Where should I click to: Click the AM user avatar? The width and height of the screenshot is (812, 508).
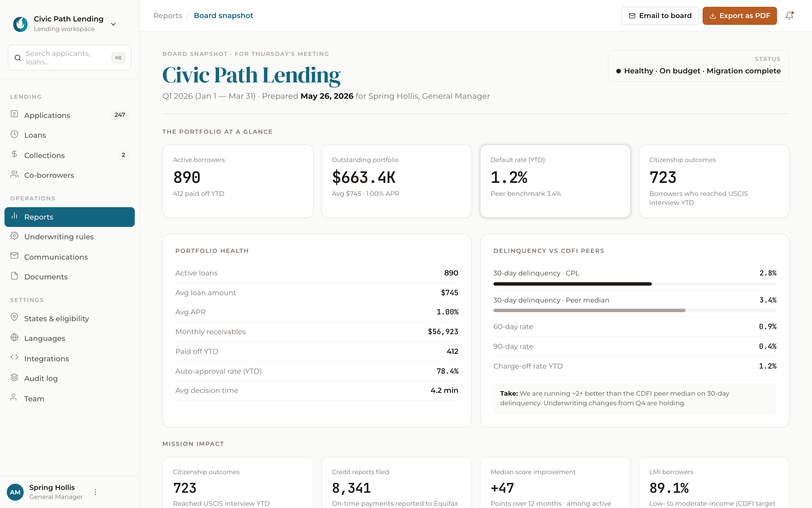click(x=15, y=492)
